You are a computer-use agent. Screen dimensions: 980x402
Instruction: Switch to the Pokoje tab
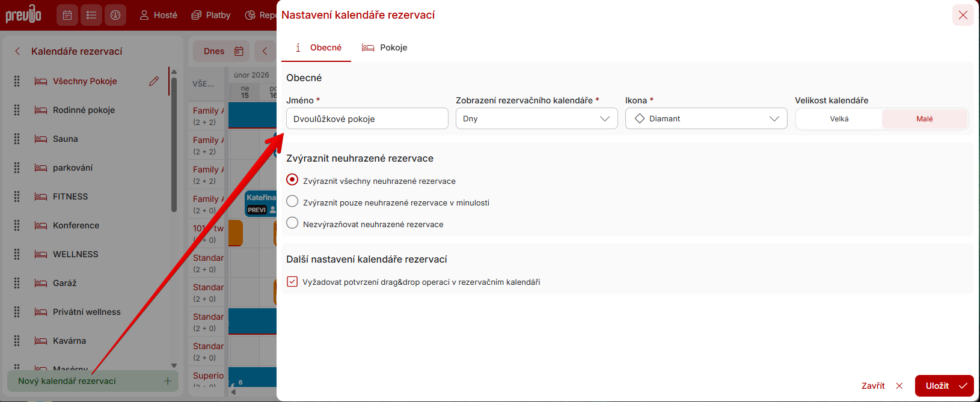click(x=385, y=47)
